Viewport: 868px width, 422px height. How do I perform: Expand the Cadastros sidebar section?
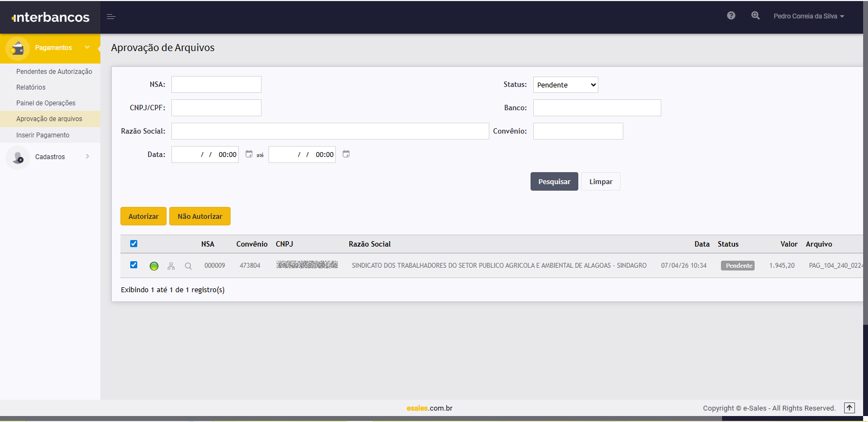(x=50, y=157)
